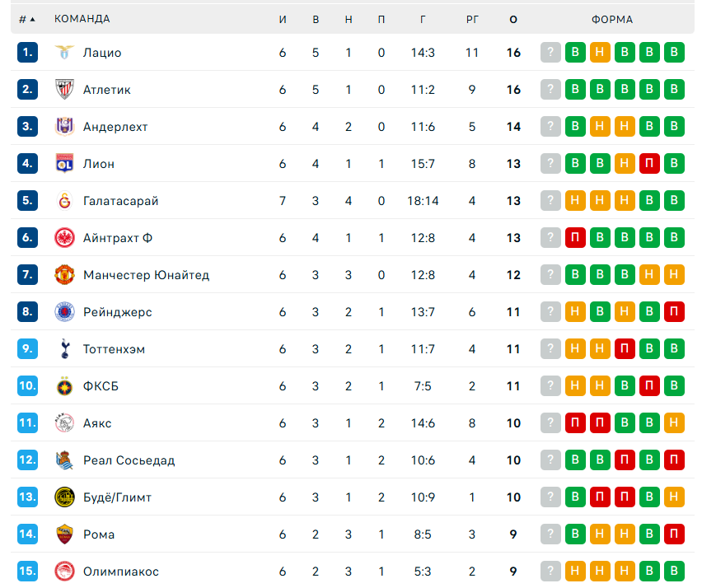Click Lyon's red П loss badge
Screen dimensions: 702x588
[649, 164]
